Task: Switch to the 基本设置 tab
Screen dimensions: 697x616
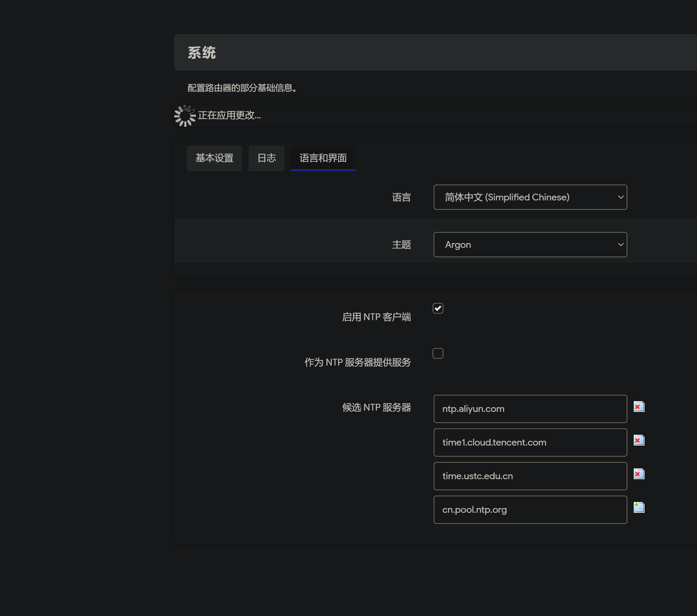Action: tap(215, 158)
